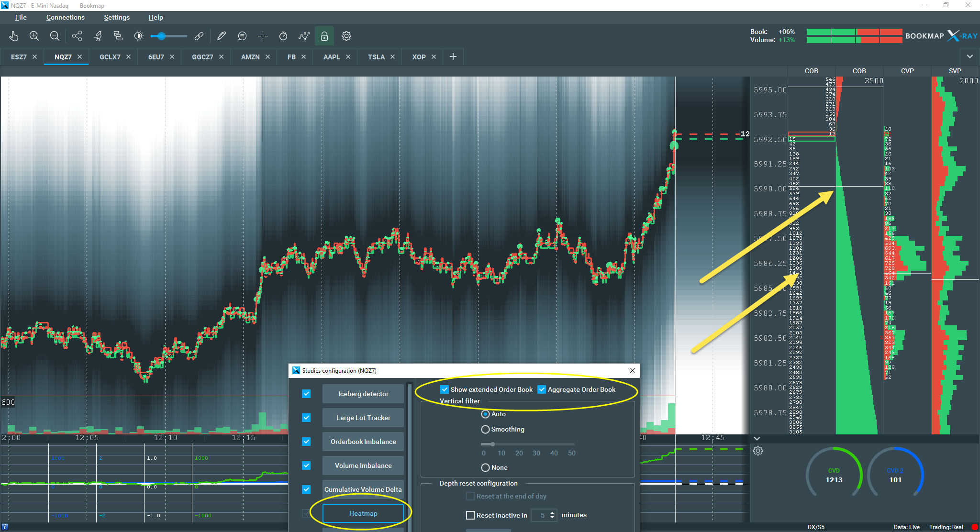Screen dimensions: 980x532
Task: Toggle the padlock icon in toolbar
Action: point(324,36)
